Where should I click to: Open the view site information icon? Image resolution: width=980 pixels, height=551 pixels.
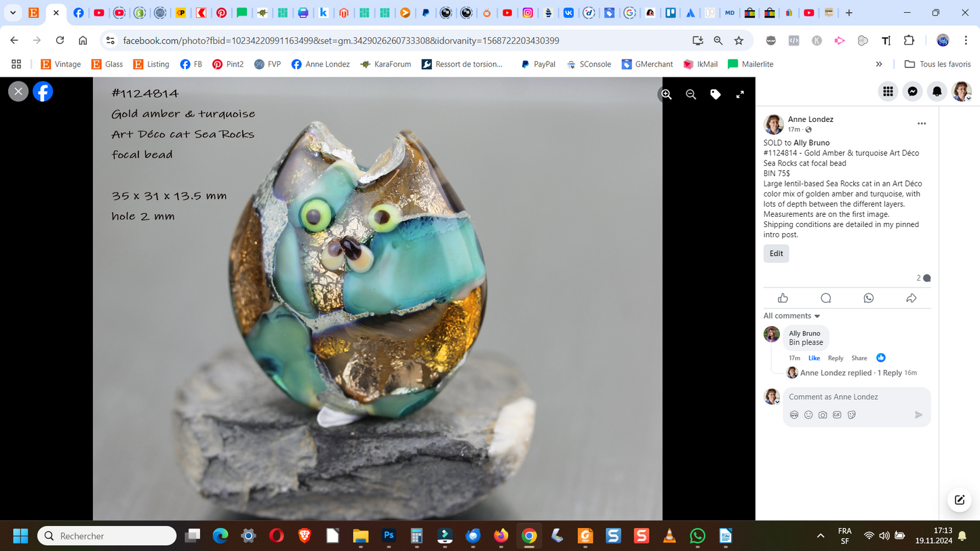pyautogui.click(x=110, y=41)
